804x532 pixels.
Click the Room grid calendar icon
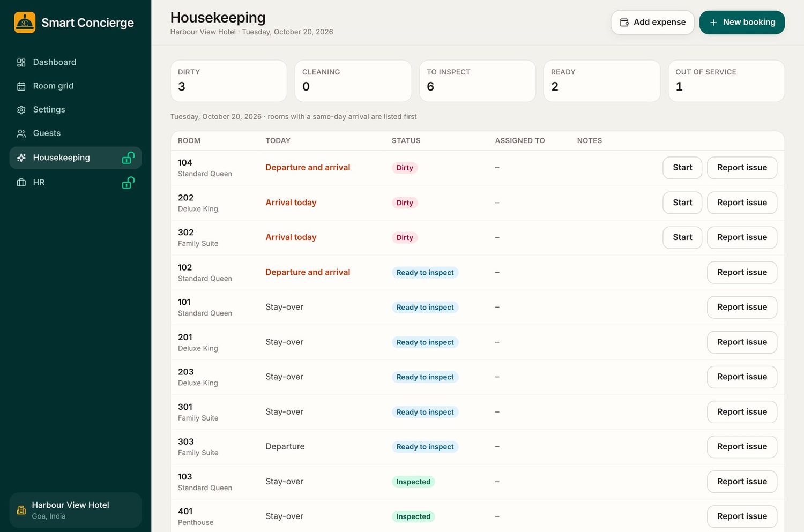point(21,86)
